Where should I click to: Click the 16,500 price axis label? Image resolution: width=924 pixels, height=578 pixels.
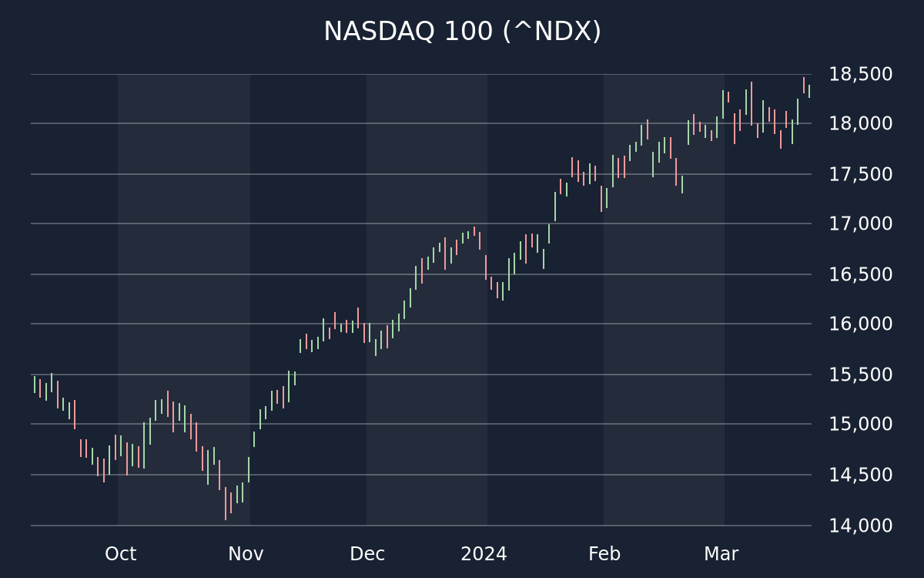pos(860,275)
